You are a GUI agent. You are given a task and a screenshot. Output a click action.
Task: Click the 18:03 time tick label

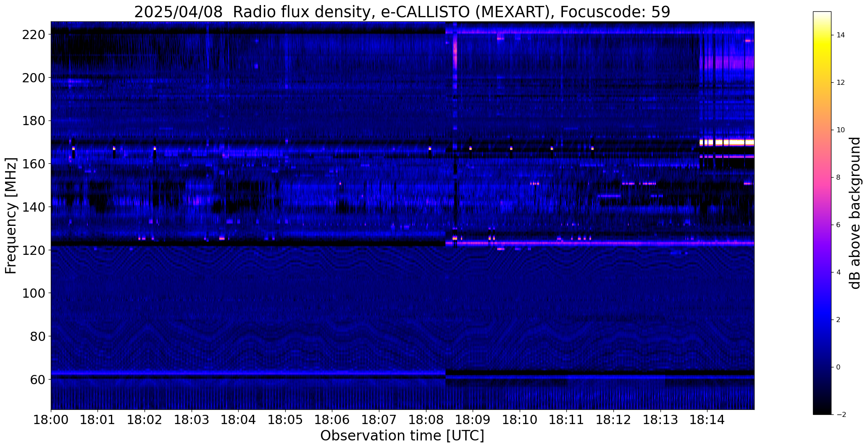pyautogui.click(x=192, y=419)
